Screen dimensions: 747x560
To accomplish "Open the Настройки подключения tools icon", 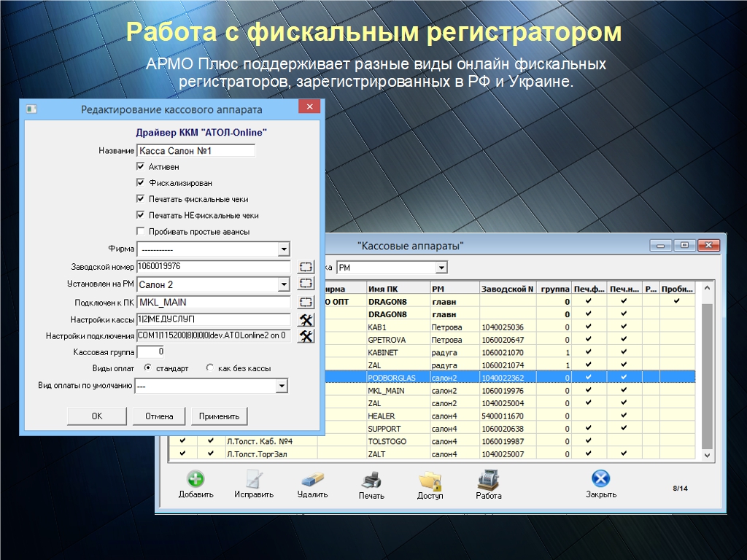I will [306, 336].
